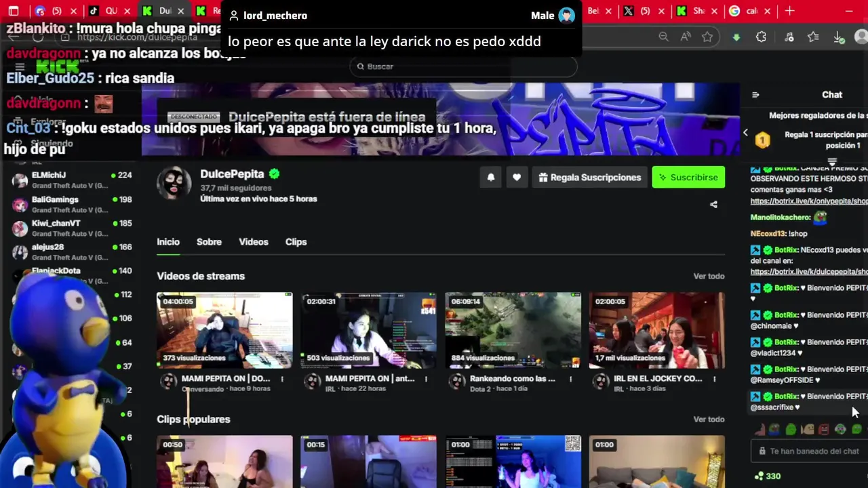Click NEcoxd13 username in chat
Viewport: 868px width, 488px height.
click(x=768, y=233)
